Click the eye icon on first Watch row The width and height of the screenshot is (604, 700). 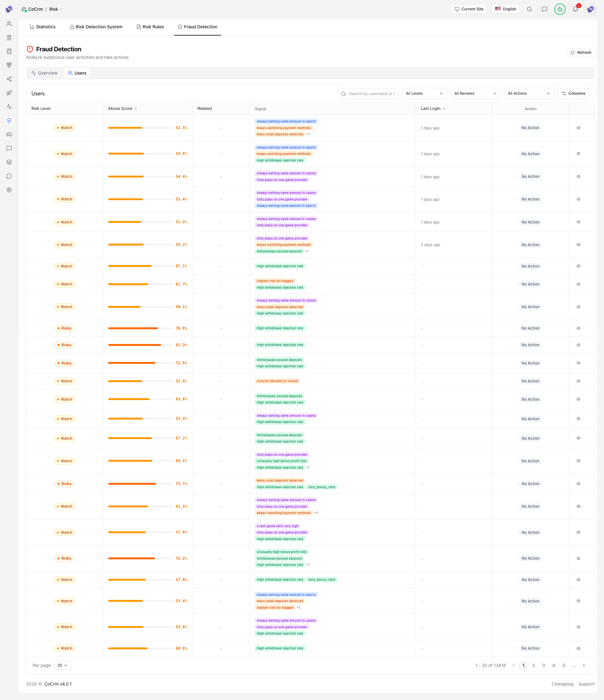(578, 128)
